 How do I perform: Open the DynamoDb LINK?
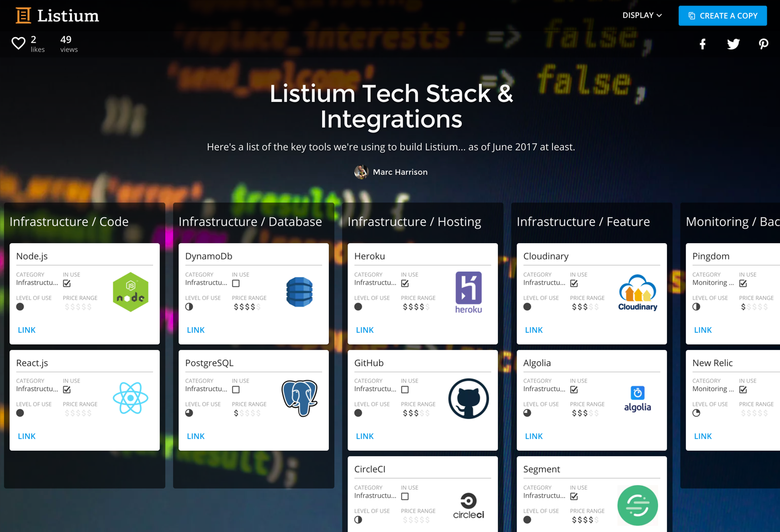[196, 330]
